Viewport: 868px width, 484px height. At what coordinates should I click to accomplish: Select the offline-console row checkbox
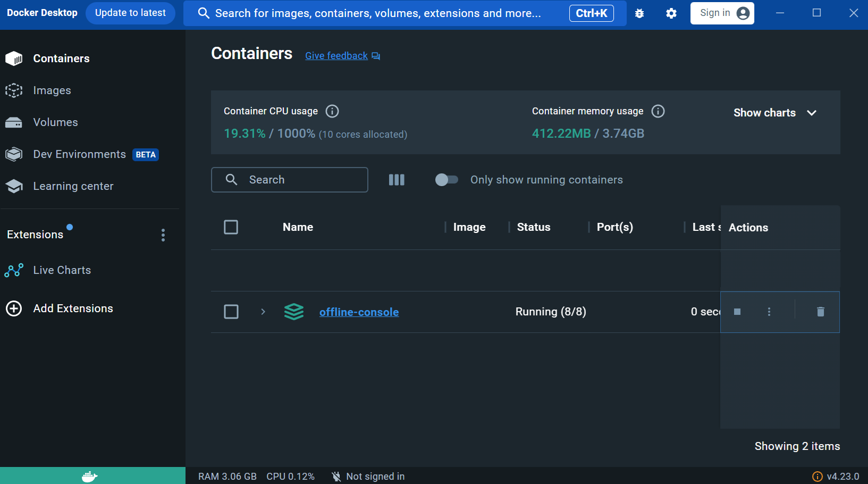coord(231,312)
